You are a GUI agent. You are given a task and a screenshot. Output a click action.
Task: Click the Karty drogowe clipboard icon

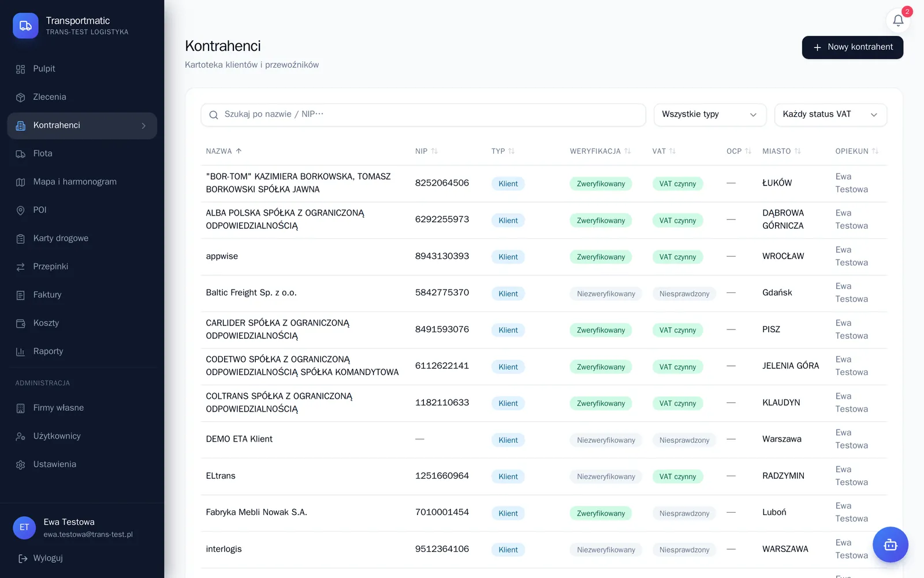coord(21,239)
